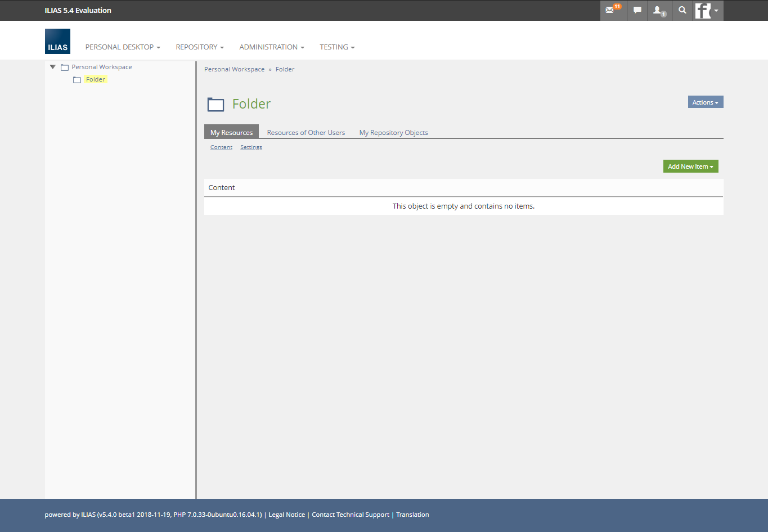Viewport: 768px width, 532px height.
Task: Expand the Personal Desktop menu
Action: (123, 47)
